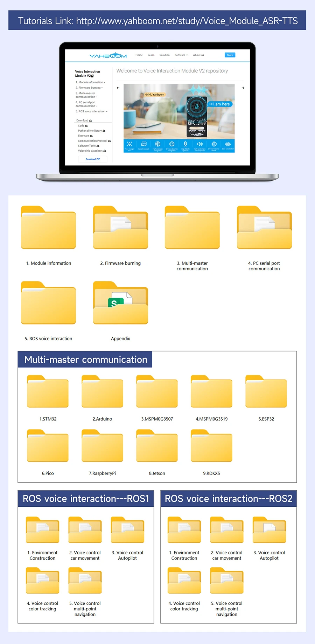The height and width of the screenshot is (644, 315).
Task: Click the Tutorials Link URL banner
Action: pyautogui.click(x=157, y=20)
